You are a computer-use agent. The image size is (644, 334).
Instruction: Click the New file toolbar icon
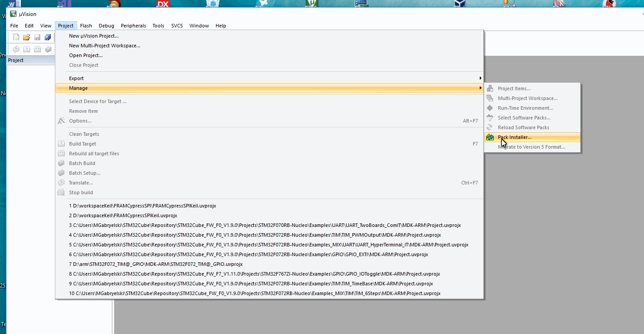(x=16, y=37)
